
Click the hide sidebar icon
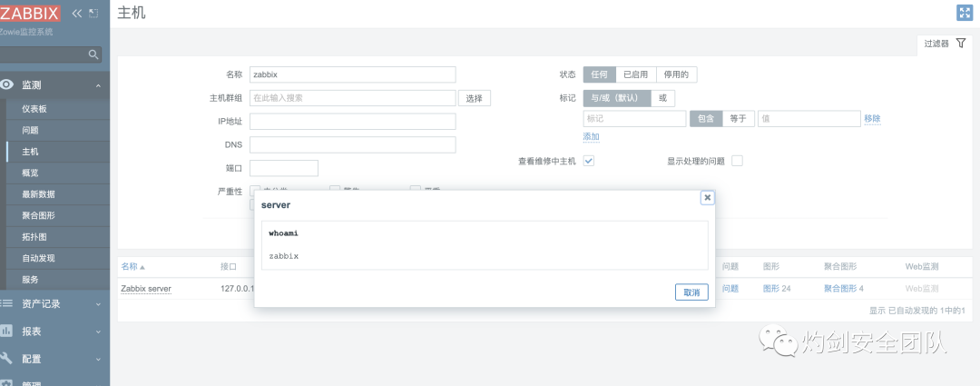[x=93, y=13]
